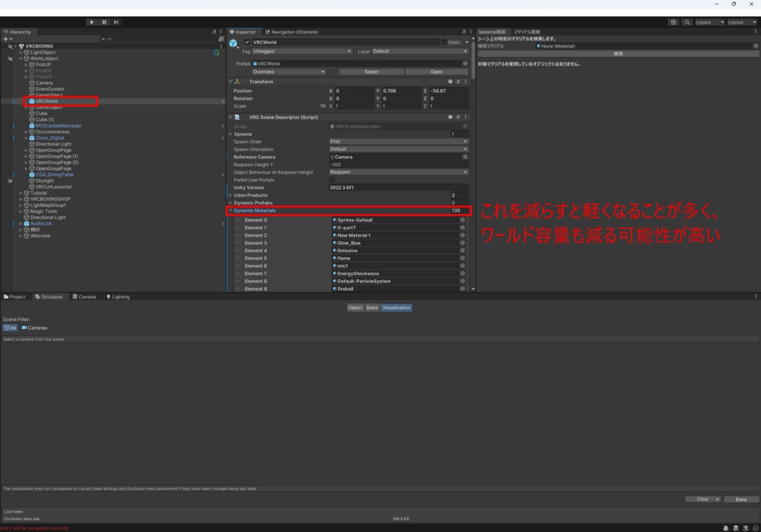Click the Pause button in the toolbar
The height and width of the screenshot is (532, 761).
click(x=103, y=22)
